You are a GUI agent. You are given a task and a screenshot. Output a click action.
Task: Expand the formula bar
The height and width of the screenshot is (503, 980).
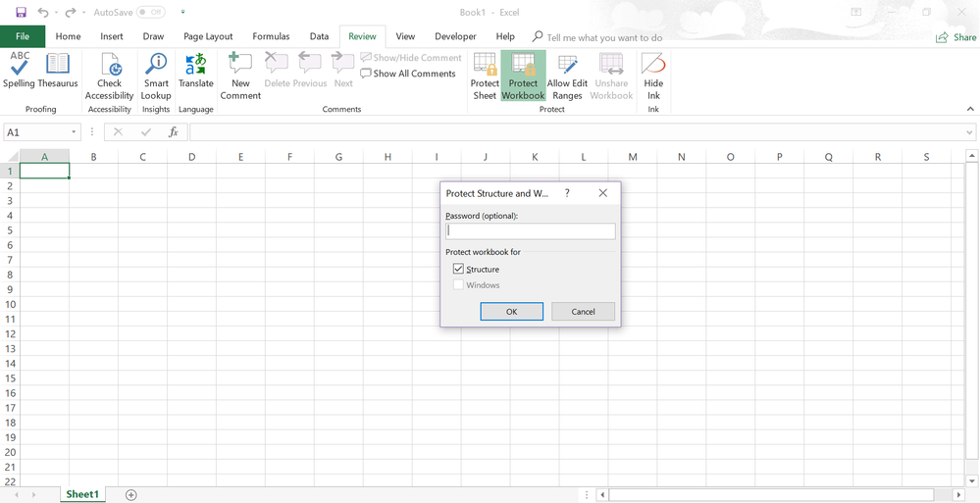click(969, 132)
